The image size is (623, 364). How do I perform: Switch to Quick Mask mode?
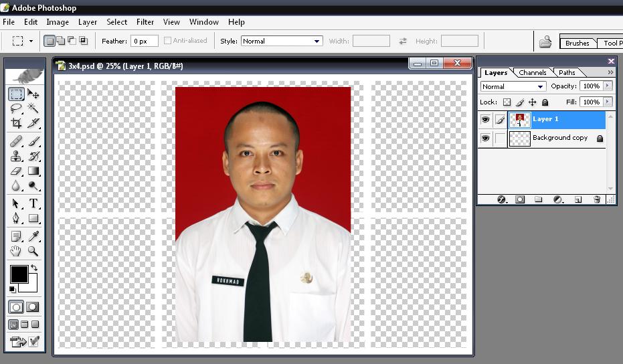tap(33, 306)
